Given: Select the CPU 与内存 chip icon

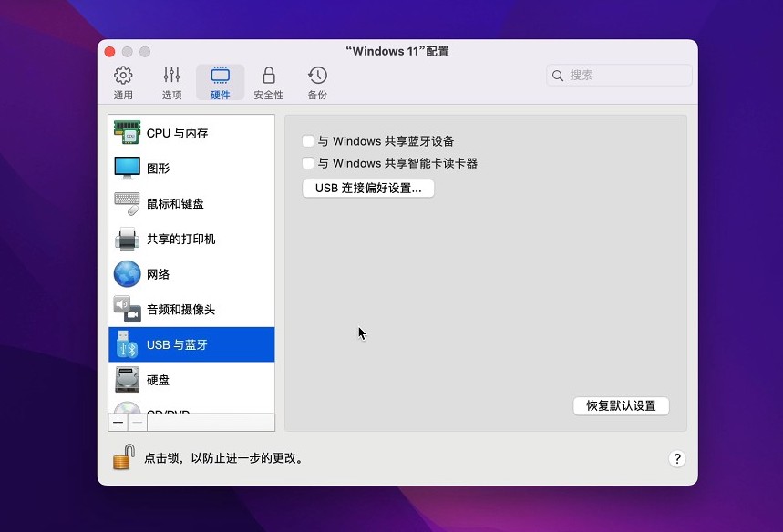Looking at the screenshot, I should (x=127, y=133).
